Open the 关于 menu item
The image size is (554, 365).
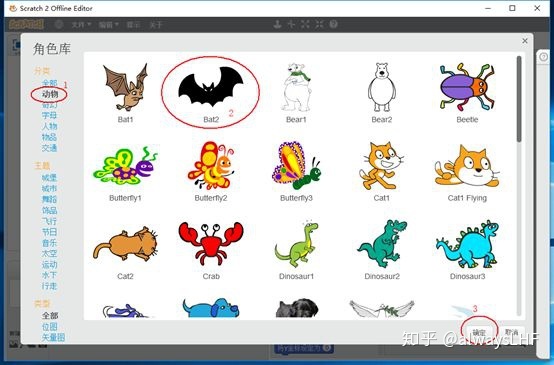[155, 24]
